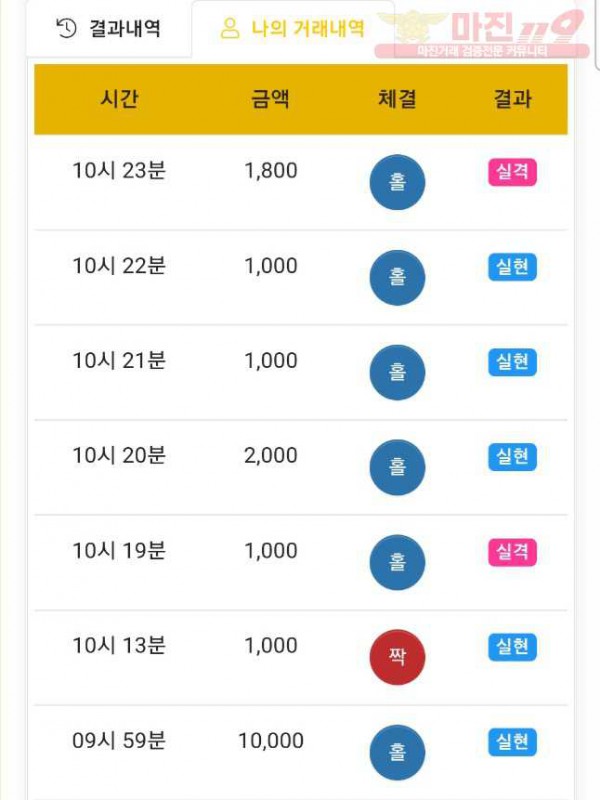Click the 홀 circle for 10시 23분
The width and height of the screenshot is (600, 800).
[x=397, y=182]
